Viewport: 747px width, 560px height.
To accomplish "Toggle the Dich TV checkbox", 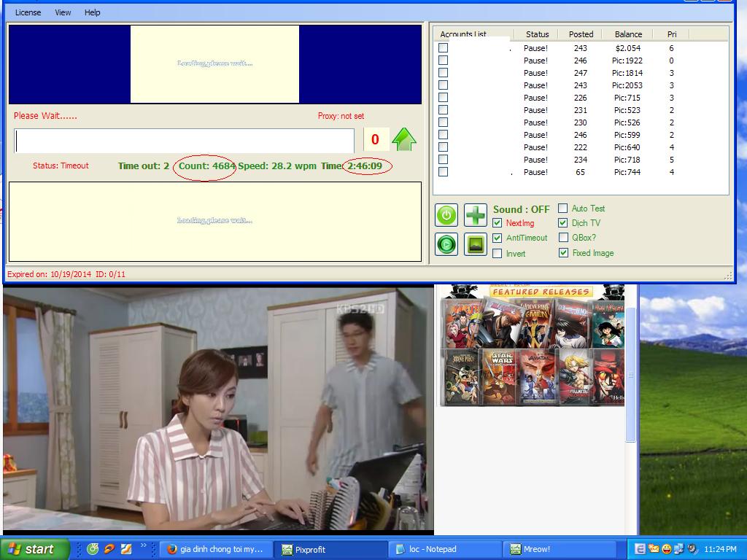I will pos(563,223).
